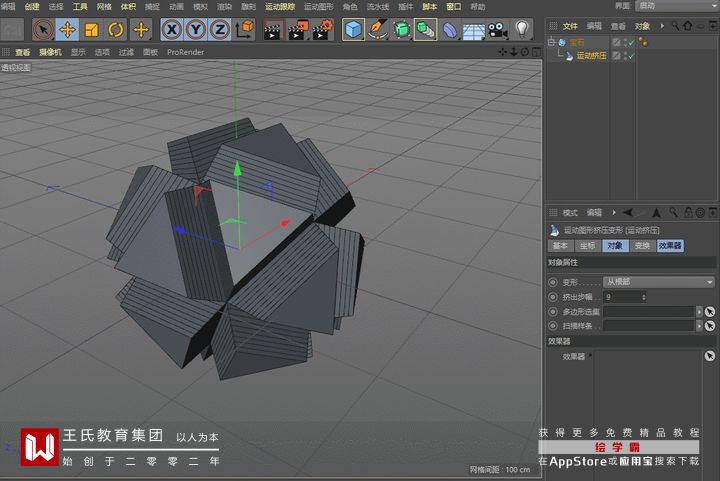Open the 运动跟踪 menu
The width and height of the screenshot is (720, 481).
coord(280,6)
